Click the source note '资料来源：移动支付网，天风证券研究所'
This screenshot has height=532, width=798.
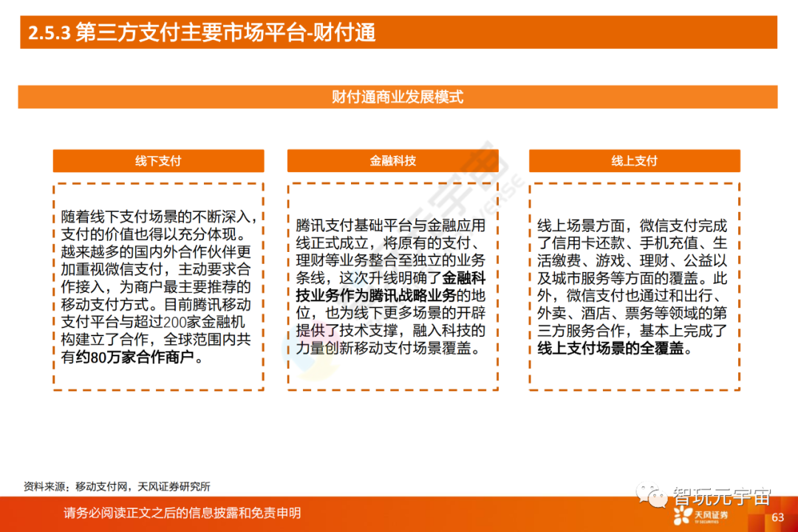[x=117, y=487]
